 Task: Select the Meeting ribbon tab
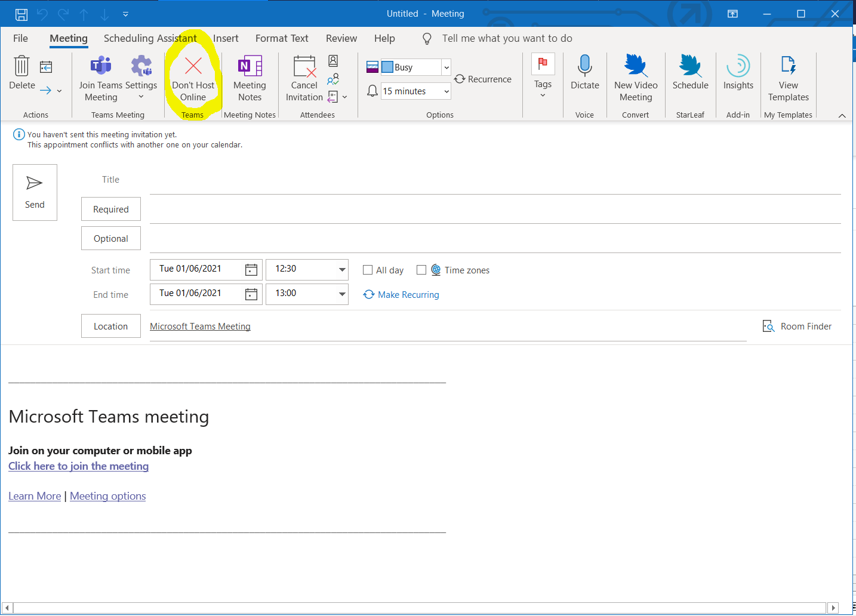tap(69, 38)
